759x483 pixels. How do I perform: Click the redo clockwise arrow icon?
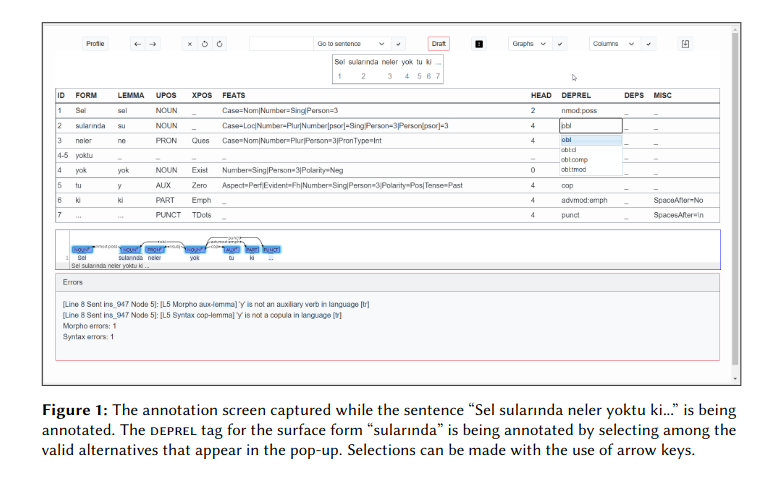tap(219, 44)
